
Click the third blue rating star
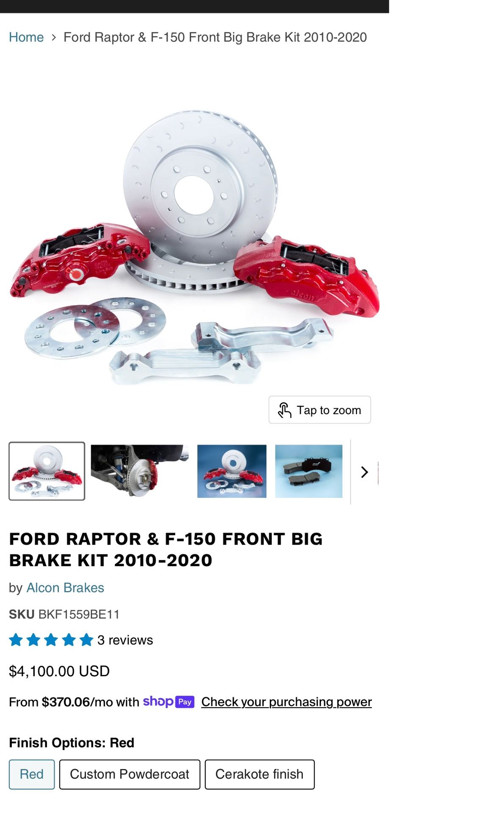click(51, 639)
